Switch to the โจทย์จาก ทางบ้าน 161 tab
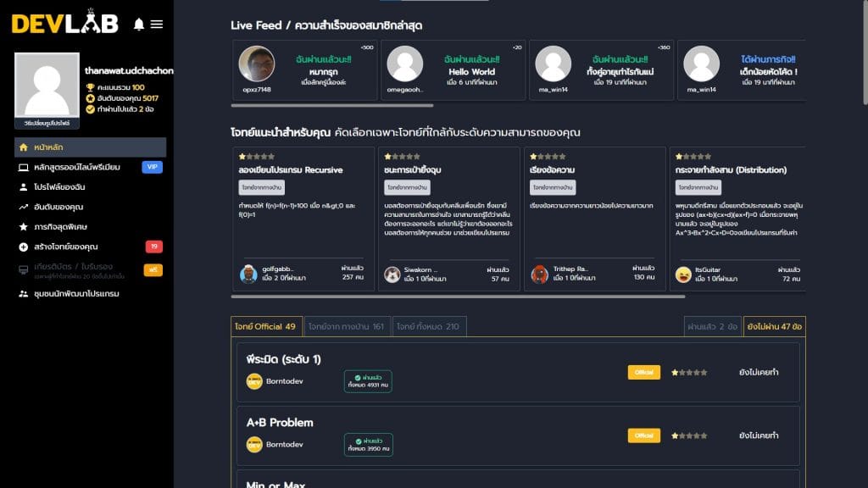 coord(345,326)
